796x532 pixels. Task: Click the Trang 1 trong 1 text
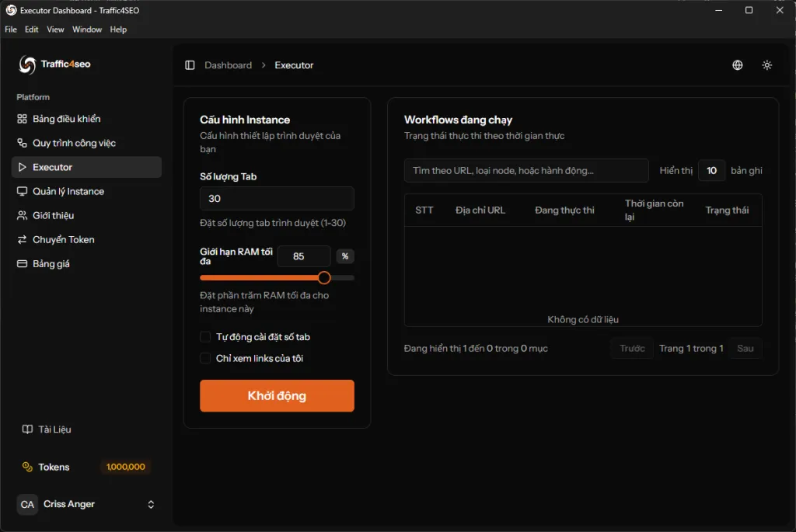691,349
